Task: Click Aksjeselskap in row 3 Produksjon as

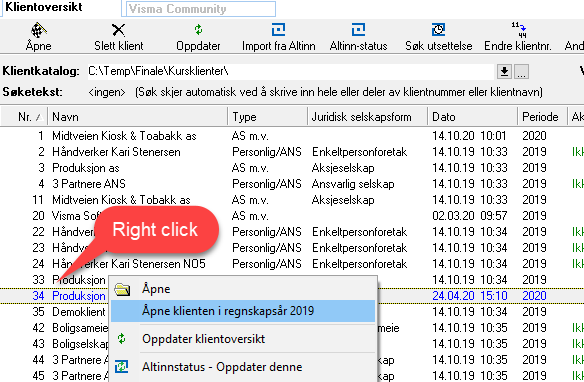Action: coord(343,168)
